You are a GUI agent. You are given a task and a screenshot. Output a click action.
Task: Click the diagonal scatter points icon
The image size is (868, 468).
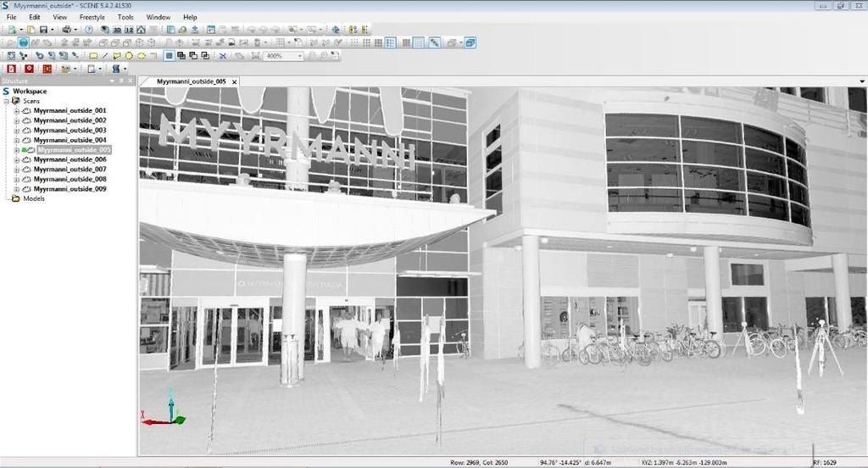pos(435,42)
